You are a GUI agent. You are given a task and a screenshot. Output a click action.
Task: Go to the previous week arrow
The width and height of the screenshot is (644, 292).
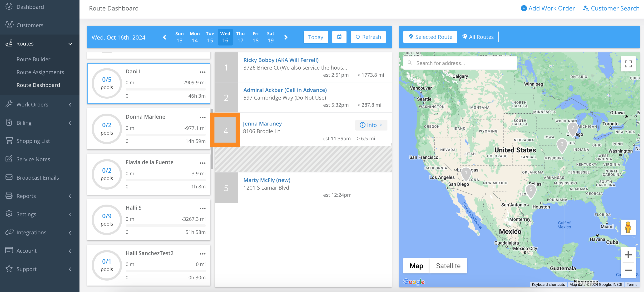pyautogui.click(x=164, y=37)
